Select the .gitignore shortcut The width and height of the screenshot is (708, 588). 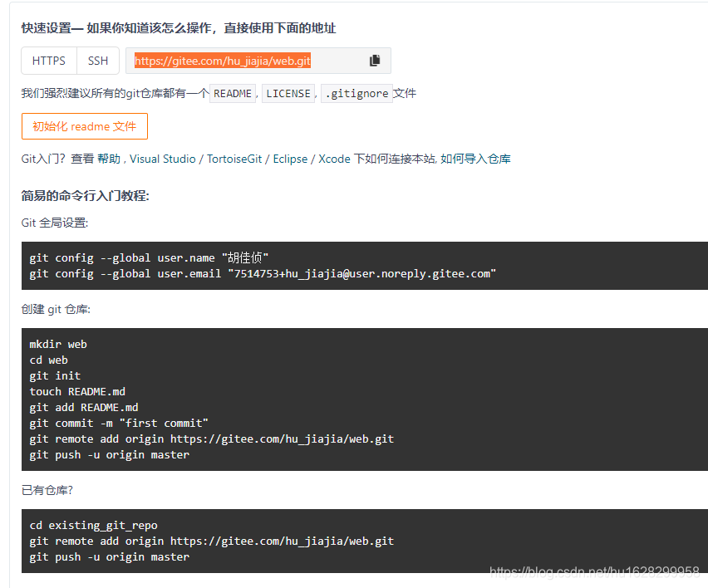(x=356, y=93)
